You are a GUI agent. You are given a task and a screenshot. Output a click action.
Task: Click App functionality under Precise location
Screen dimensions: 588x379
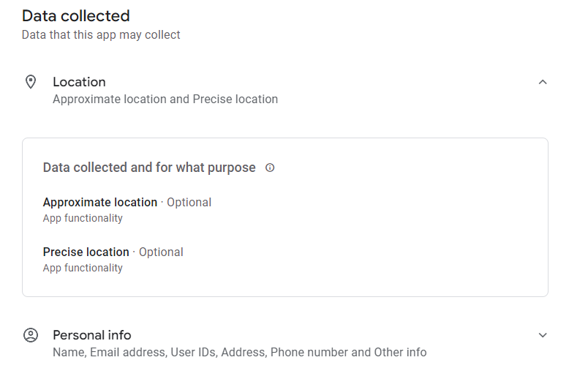point(83,269)
